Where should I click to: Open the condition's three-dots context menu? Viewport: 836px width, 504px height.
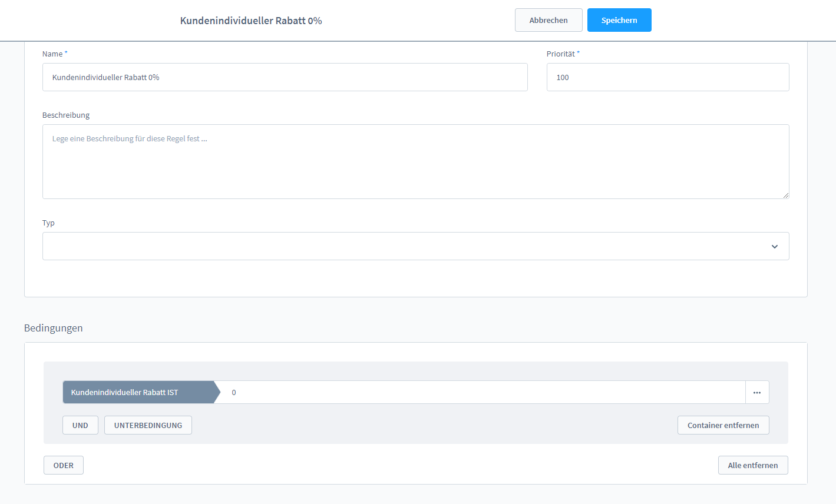[x=757, y=392]
